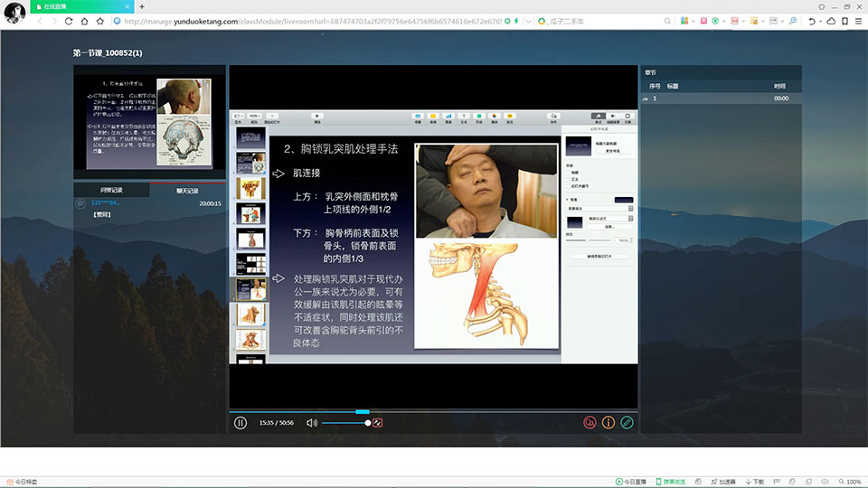
Task: Open the small slide preview thumbnail
Action: (149, 122)
